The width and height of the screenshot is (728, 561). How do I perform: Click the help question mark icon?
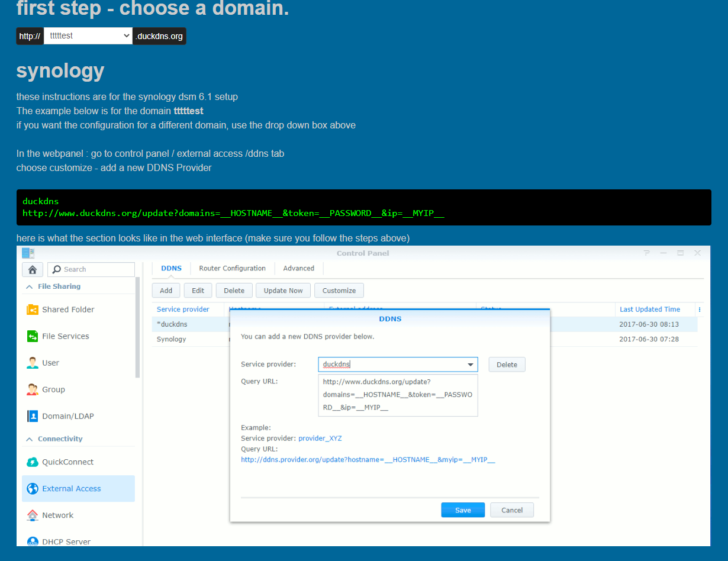coord(646,253)
